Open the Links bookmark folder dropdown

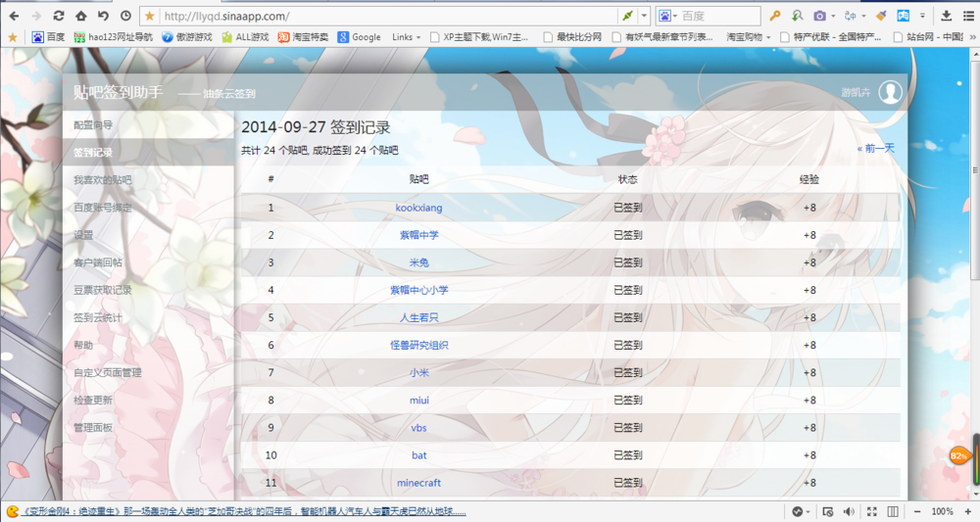click(x=407, y=37)
